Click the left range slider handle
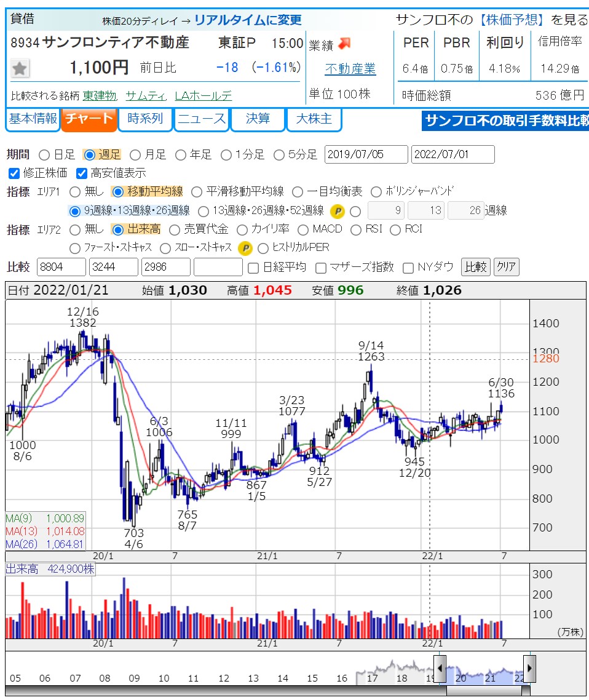 pos(440,668)
